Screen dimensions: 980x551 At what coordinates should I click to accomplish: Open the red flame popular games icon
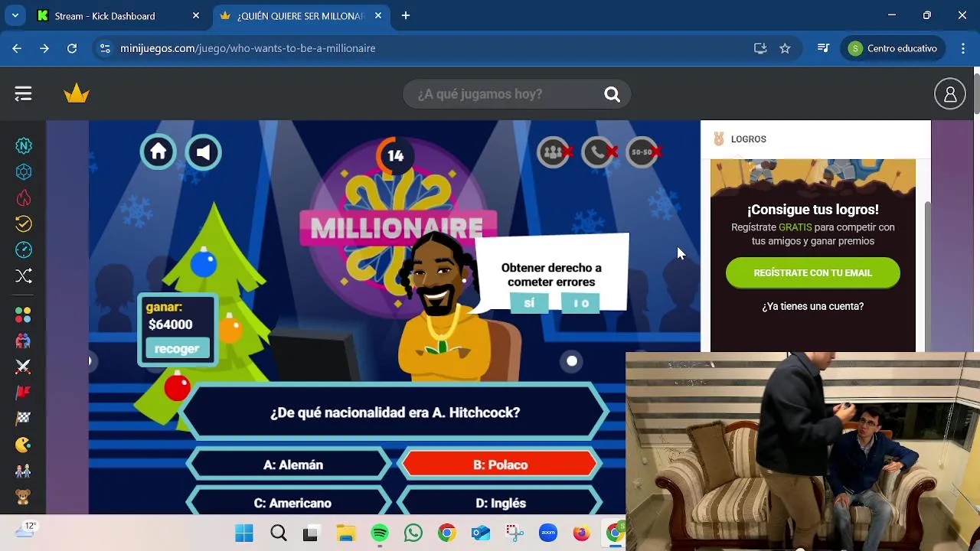[x=24, y=198]
